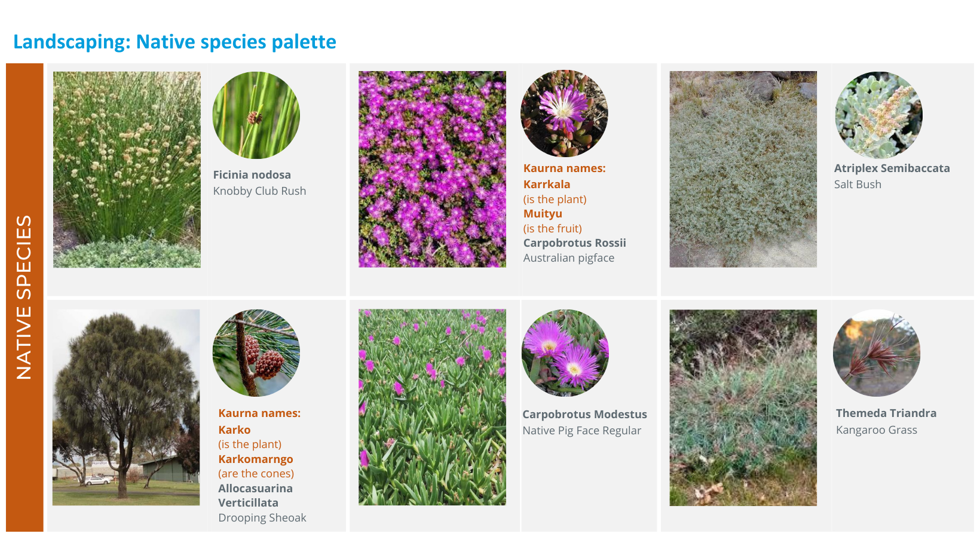Click the Knobby Club Rush large photo
The image size is (980, 552).
point(127,170)
